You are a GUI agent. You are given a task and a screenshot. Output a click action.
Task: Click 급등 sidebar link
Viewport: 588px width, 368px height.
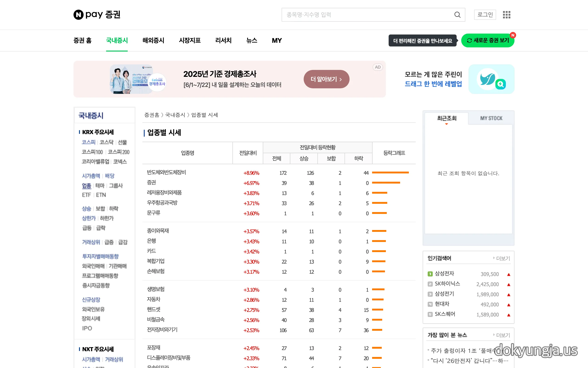(x=87, y=228)
